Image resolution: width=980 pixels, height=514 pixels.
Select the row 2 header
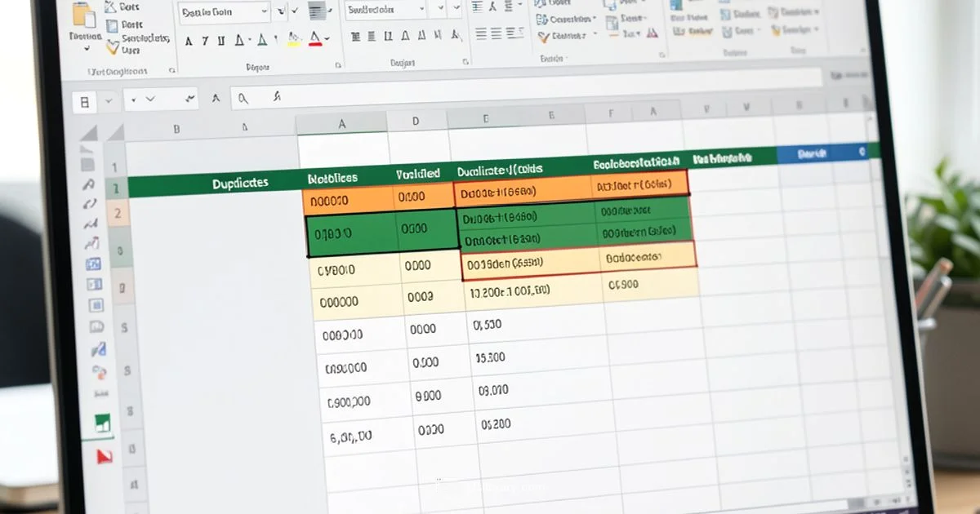116,210
